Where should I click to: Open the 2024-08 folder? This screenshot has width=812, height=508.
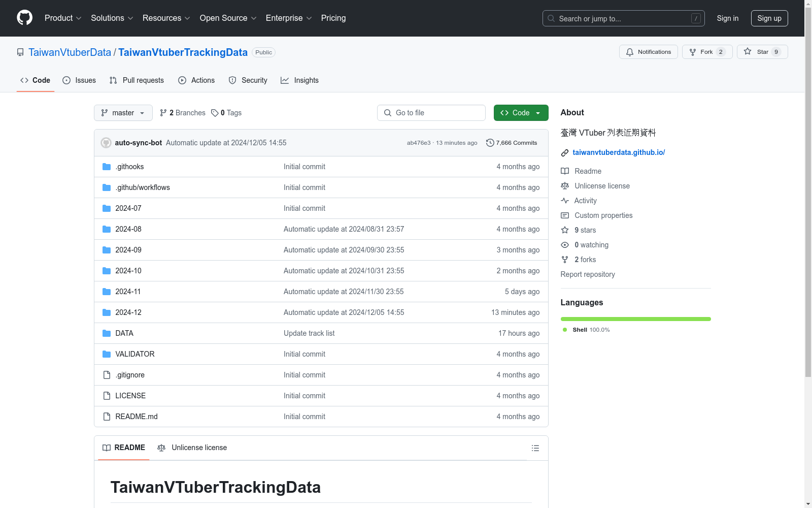[128, 229]
